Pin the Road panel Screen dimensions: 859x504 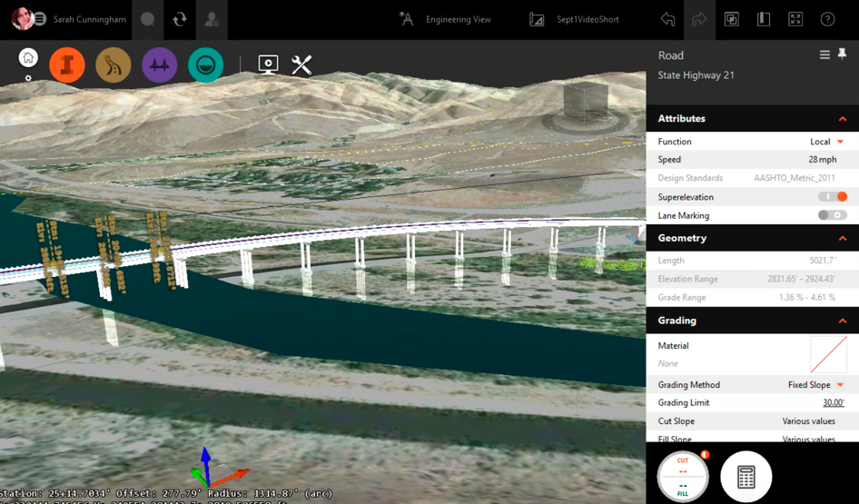pos(842,54)
